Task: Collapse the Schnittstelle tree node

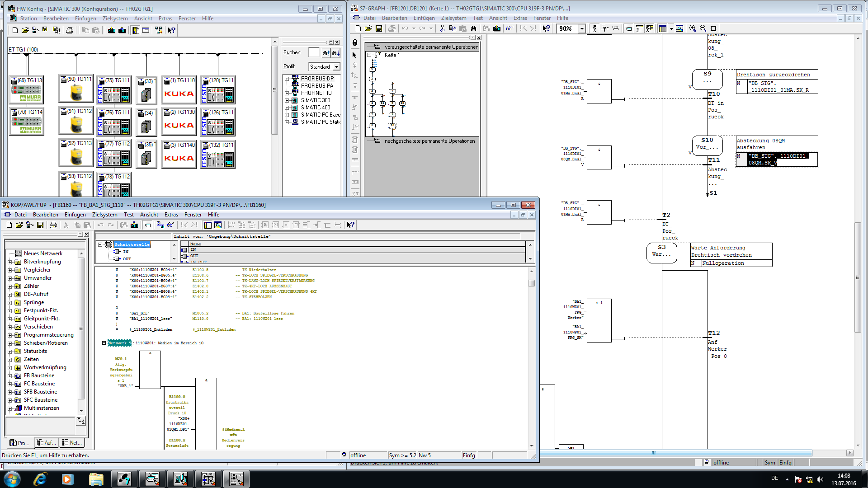Action: (x=100, y=244)
